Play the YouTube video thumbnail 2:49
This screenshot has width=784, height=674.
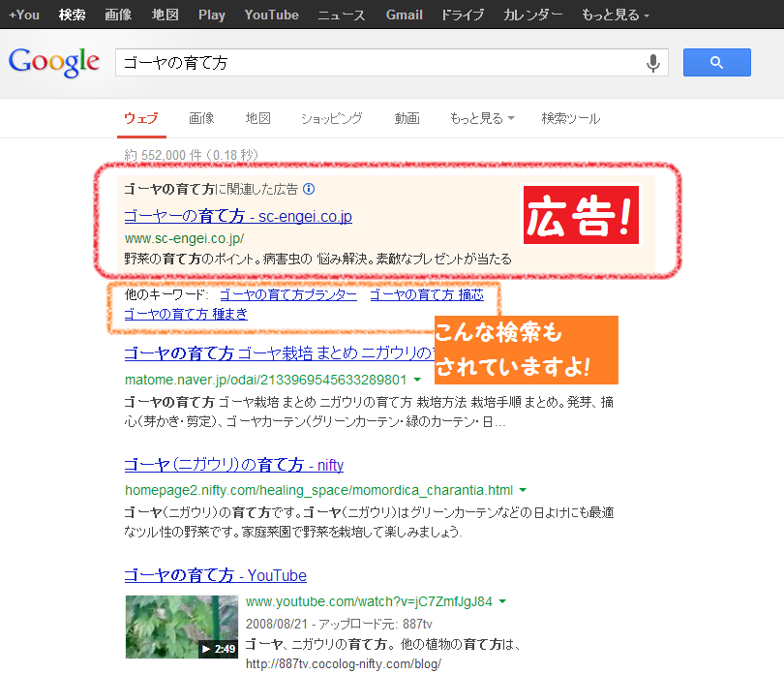coord(182,627)
